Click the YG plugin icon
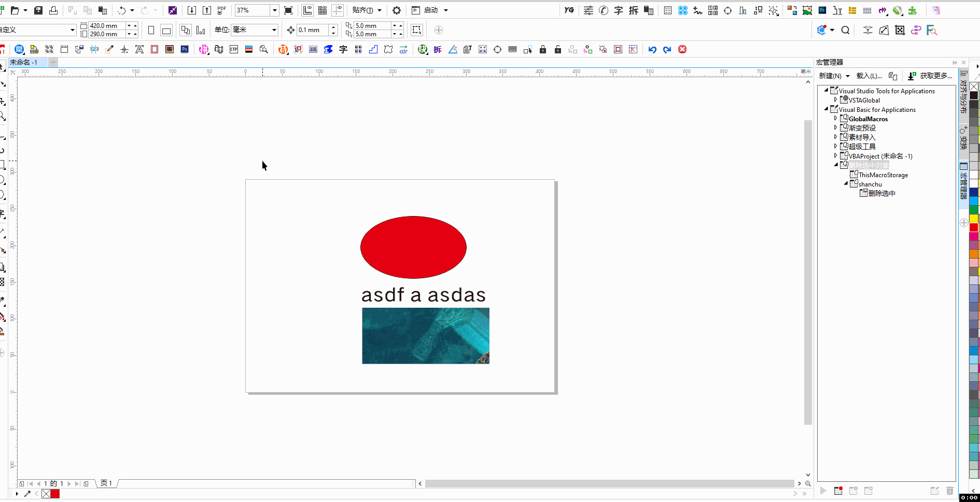Viewport: 980px width, 502px height. [569, 10]
